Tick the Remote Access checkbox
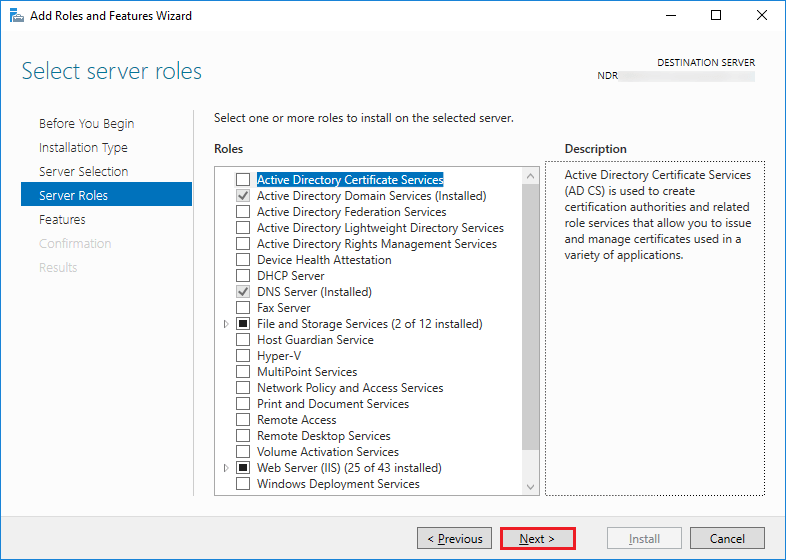The width and height of the screenshot is (788, 560). click(243, 420)
